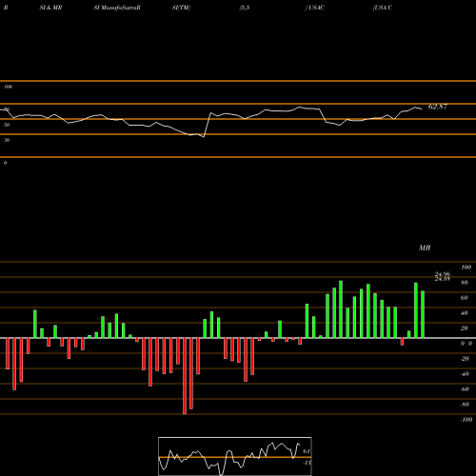The image size is (476, 476).
Task: Click the '(5,5' parameter text in header
Action: [x=245, y=8]
